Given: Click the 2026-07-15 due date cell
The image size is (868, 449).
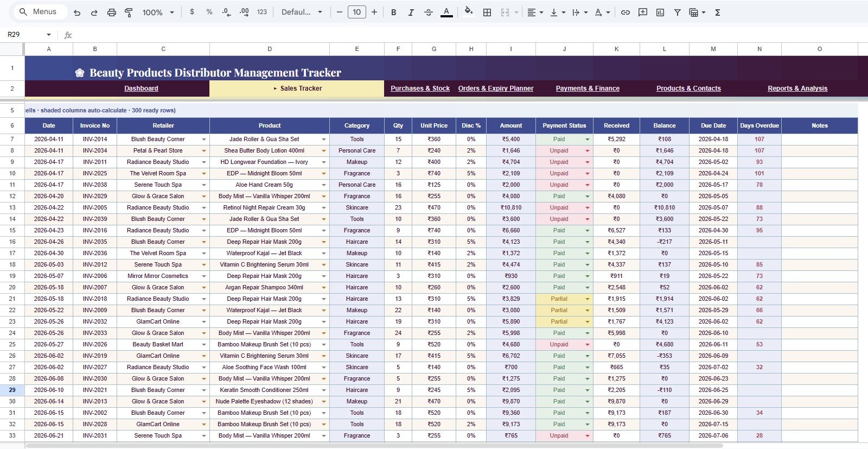Looking at the screenshot, I should (x=713, y=425).
